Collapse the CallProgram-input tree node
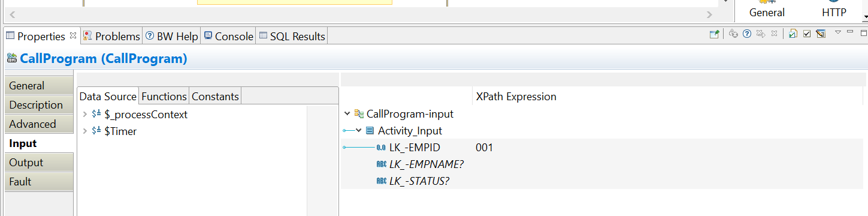This screenshot has width=868, height=216. [347, 114]
